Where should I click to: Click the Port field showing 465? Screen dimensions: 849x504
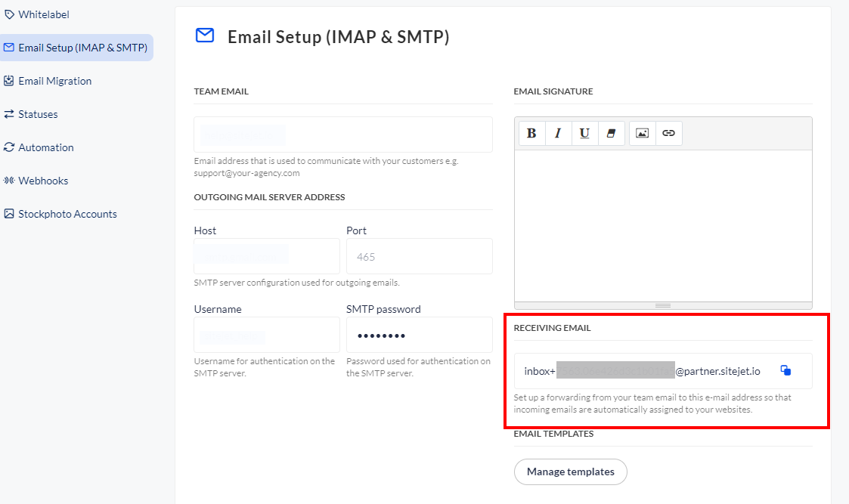[419, 256]
